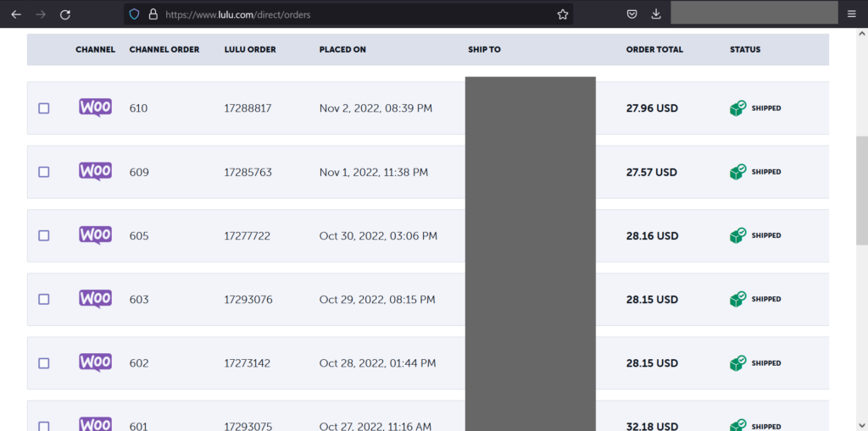Image resolution: width=868 pixels, height=431 pixels.
Task: Click the SHIPPED label on order 609
Action: [766, 172]
